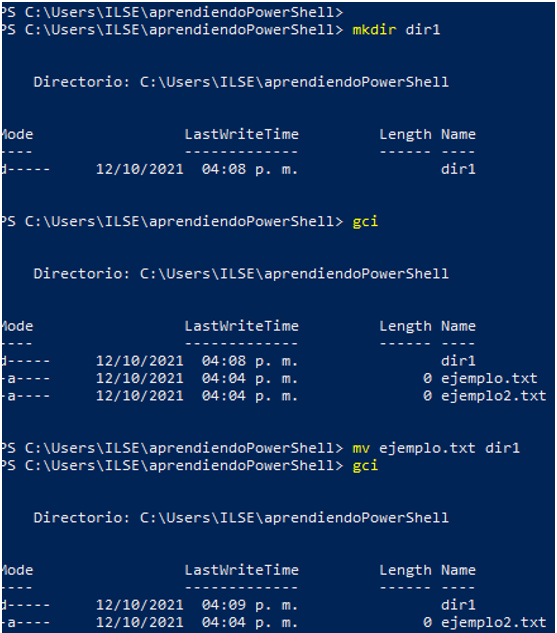Viewport: 557px width, 633px height.
Task: Click the second gci command near bottom
Action: tap(365, 465)
